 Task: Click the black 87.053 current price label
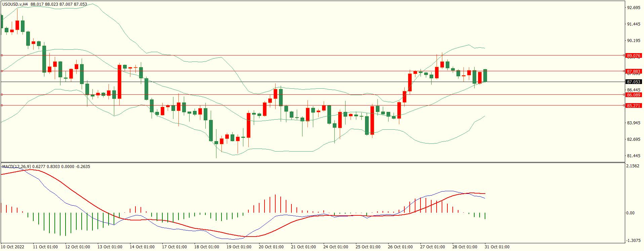pyautogui.click(x=634, y=82)
